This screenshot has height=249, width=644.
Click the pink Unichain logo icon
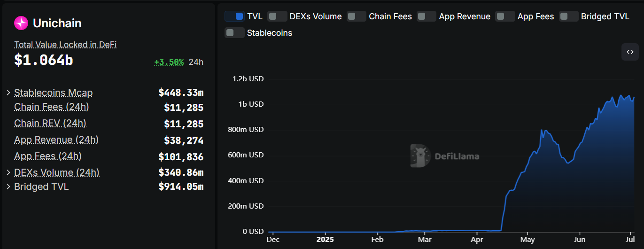pyautogui.click(x=21, y=23)
